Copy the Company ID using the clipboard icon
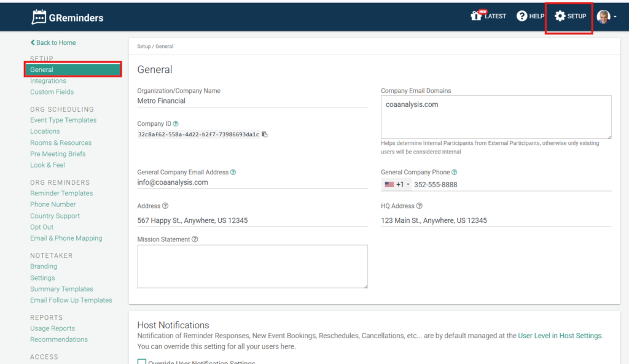This screenshot has height=364, width=629. [x=265, y=134]
